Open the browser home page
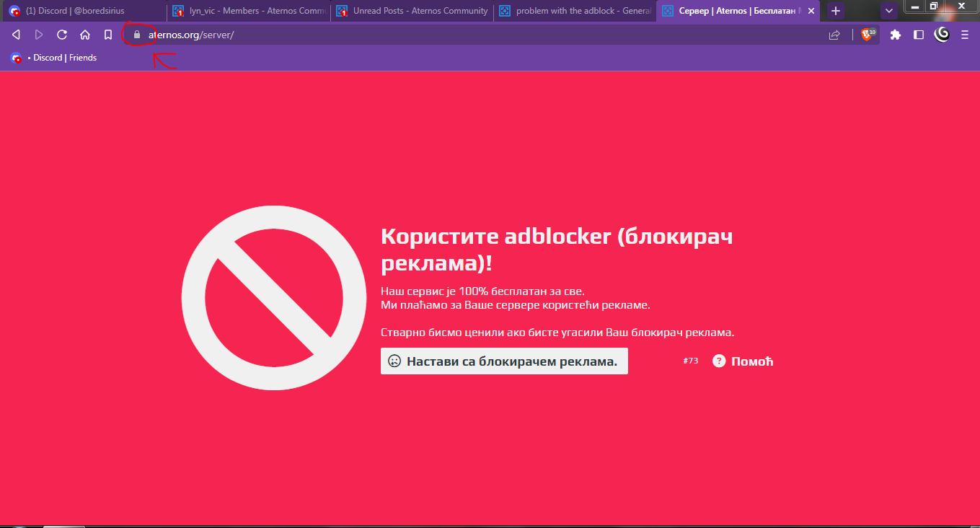The height and width of the screenshot is (528, 980). 85,35
